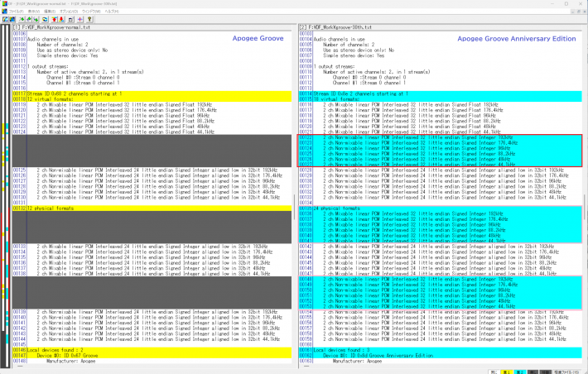Viewport: 588px width, 374px height.
Task: Open the ウィンドウ(W) menu
Action: [x=91, y=12]
